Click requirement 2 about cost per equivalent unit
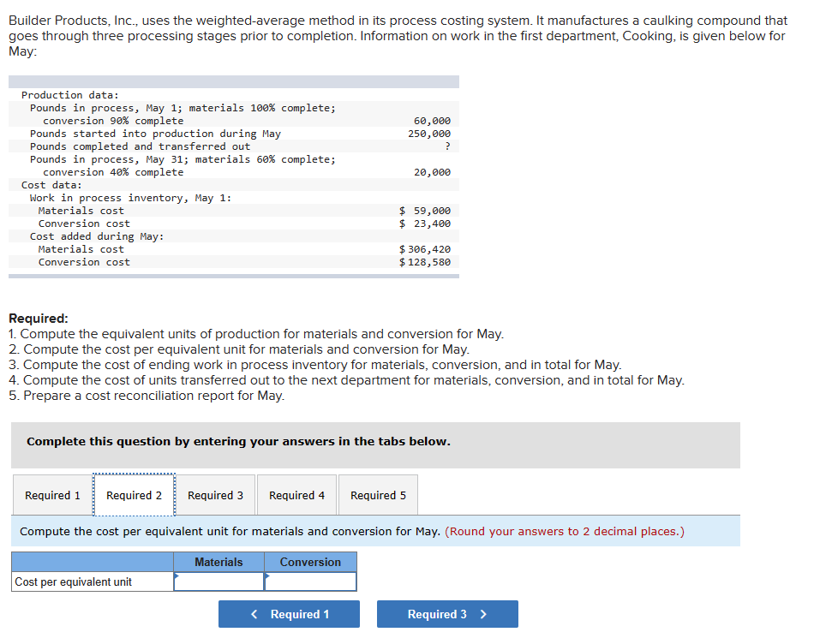 click(239, 349)
